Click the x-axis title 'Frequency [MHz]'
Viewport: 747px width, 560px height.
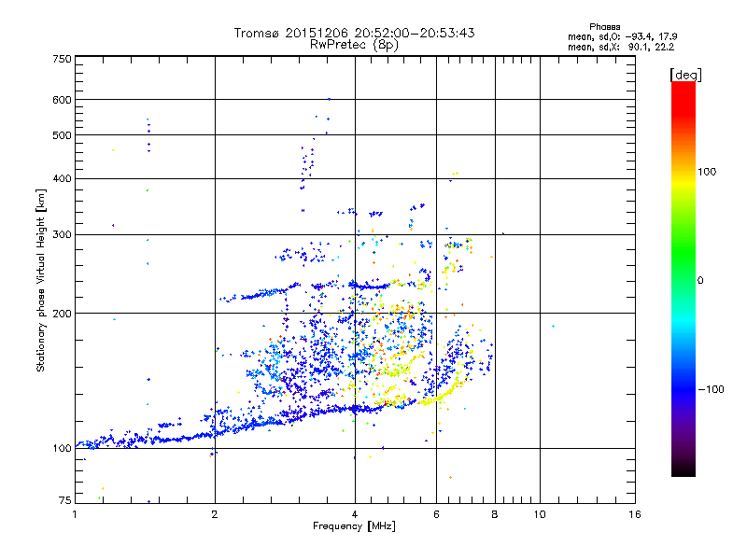354,526
